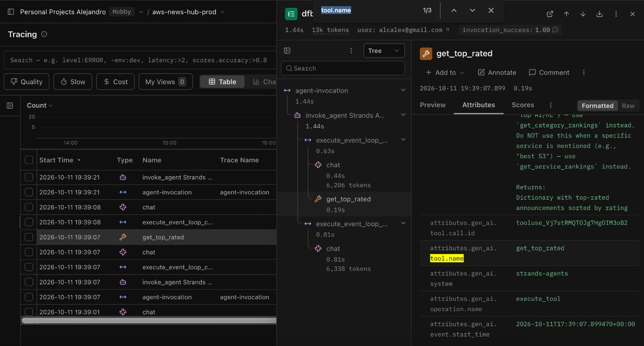The width and height of the screenshot is (644, 346).
Task: Apply the Cost filter preset
Action: click(115, 82)
